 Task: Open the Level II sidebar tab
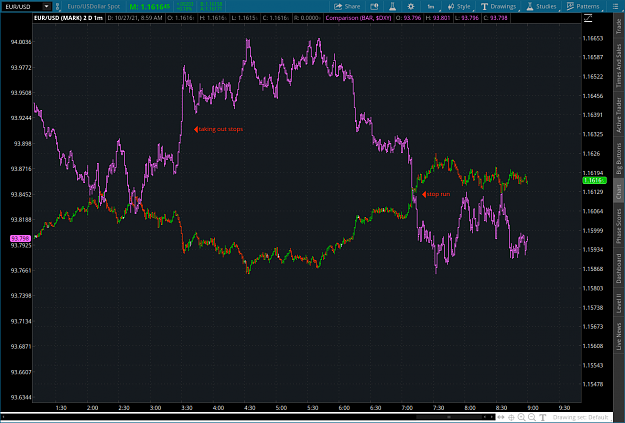tap(619, 303)
